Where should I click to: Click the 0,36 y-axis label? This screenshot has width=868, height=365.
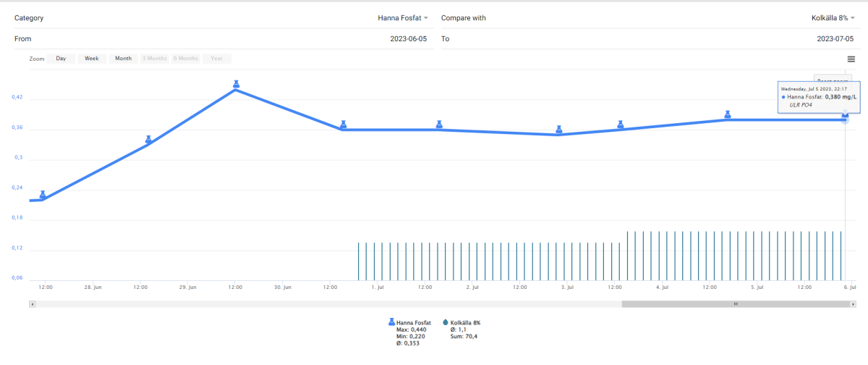tap(17, 127)
